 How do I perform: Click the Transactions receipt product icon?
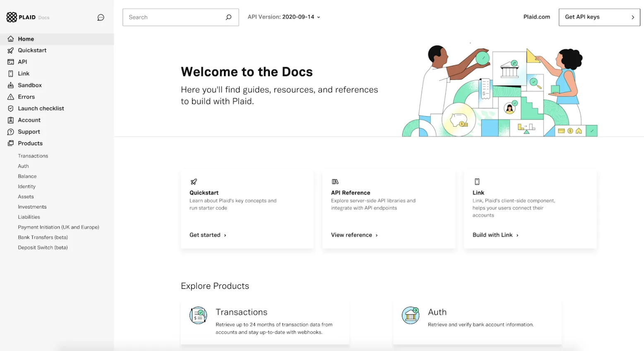[198, 315]
